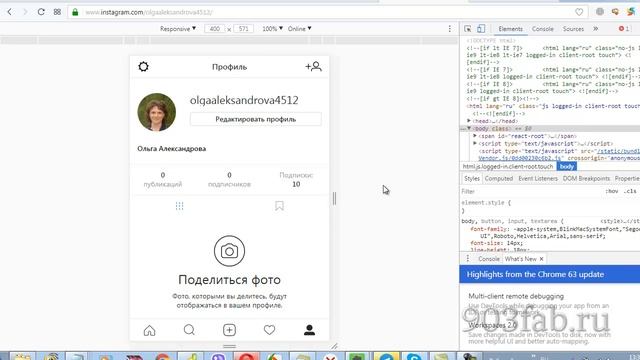Image resolution: width=640 pixels, height=360 pixels.
Task: Click the red error counter in DevTools
Action: tap(623, 29)
